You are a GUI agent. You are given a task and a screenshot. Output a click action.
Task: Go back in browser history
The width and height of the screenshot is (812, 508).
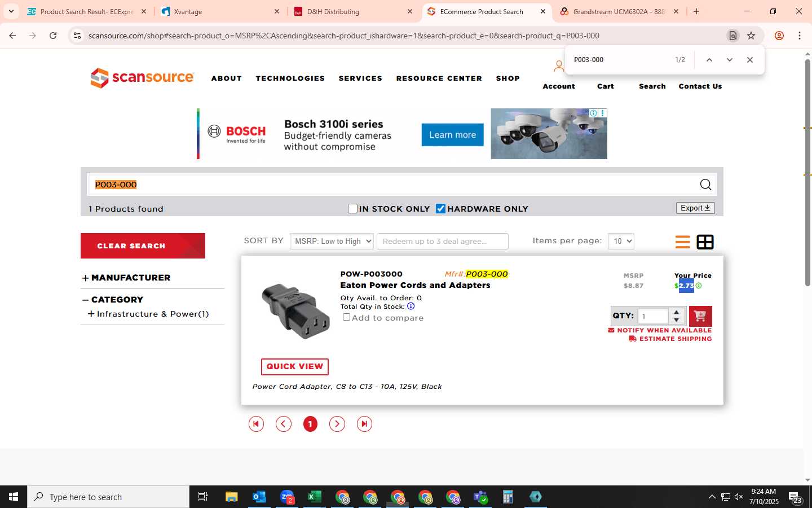coord(12,36)
